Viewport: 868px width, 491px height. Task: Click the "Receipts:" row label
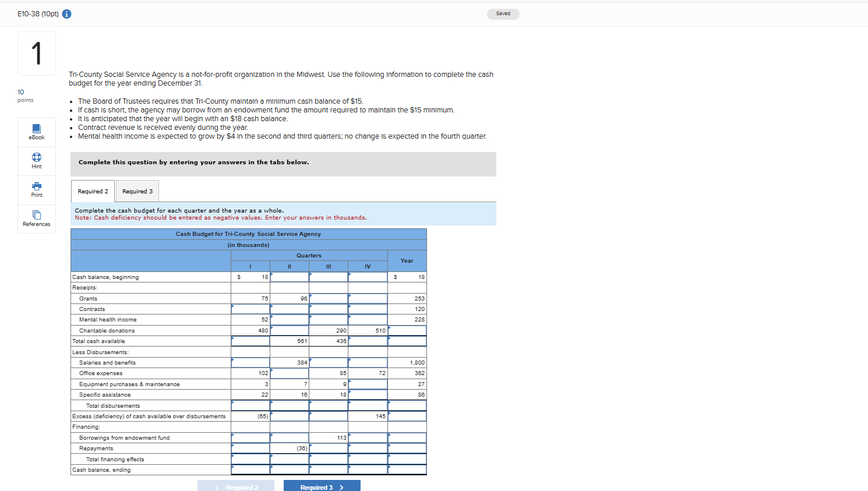(85, 288)
